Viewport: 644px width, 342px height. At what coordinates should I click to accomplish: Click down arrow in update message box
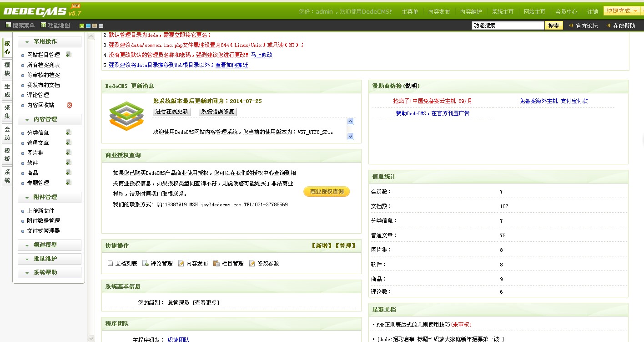[350, 136]
